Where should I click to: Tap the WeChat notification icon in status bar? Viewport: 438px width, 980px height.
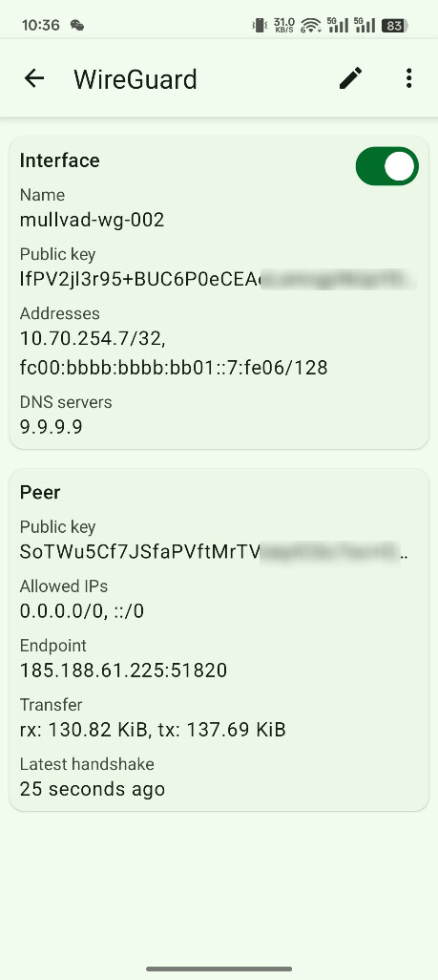pos(77,25)
